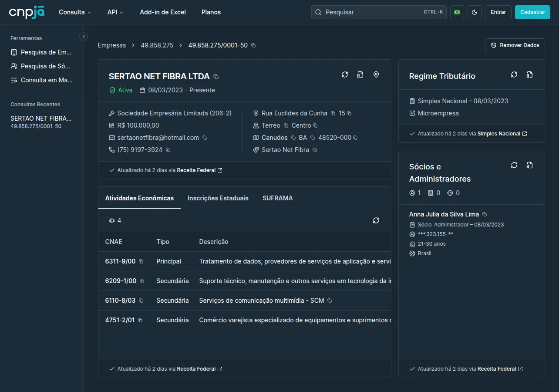Copy the street Rua Euclides da Cunha

click(333, 113)
